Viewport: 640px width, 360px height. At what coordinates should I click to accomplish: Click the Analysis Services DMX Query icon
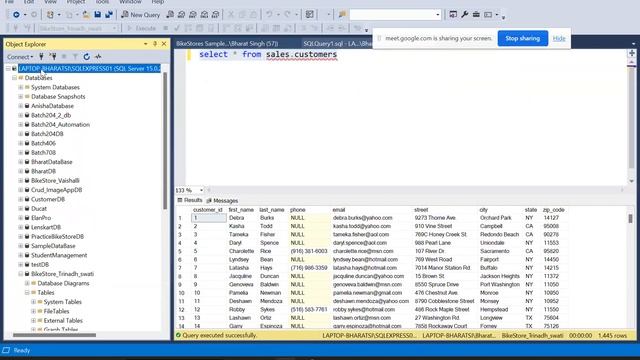click(x=193, y=15)
